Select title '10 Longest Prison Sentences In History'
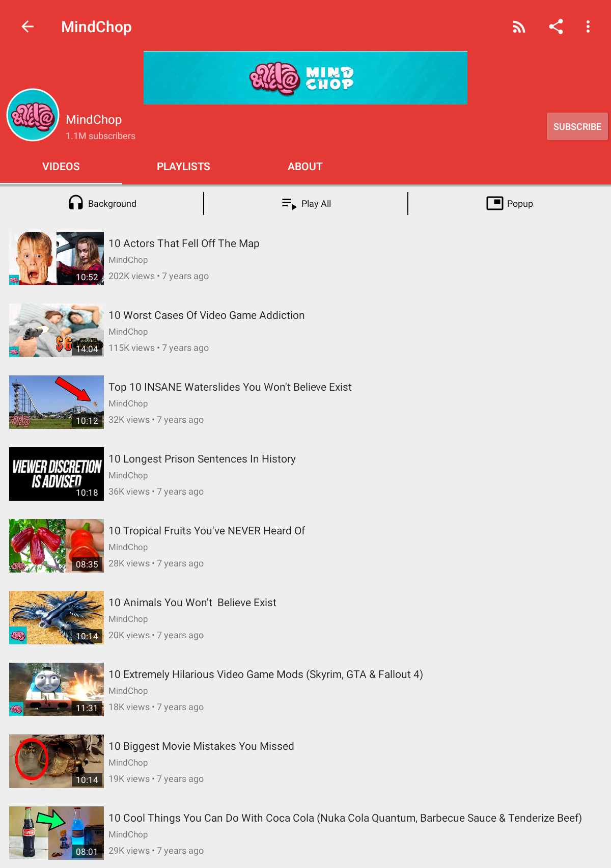Screen dimensions: 611x868 pos(202,459)
